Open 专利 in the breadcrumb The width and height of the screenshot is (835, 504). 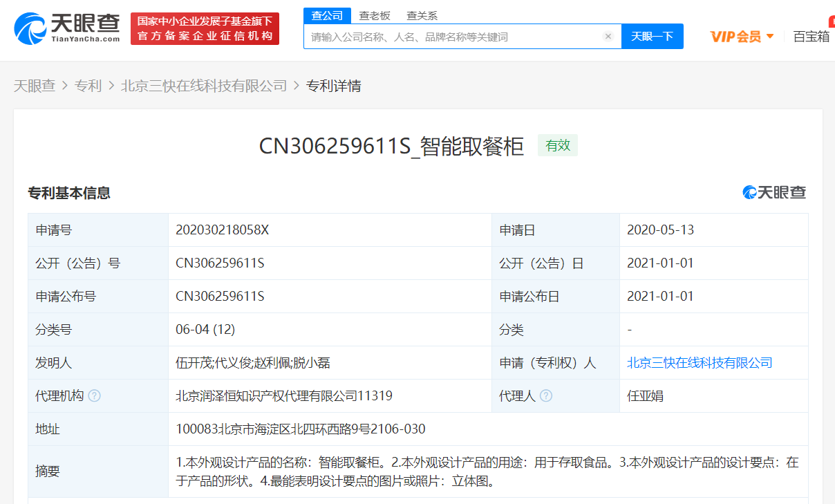tap(88, 86)
